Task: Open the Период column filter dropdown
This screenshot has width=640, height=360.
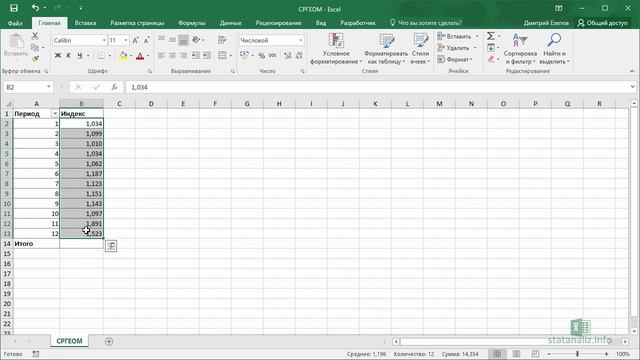Action: pos(55,113)
